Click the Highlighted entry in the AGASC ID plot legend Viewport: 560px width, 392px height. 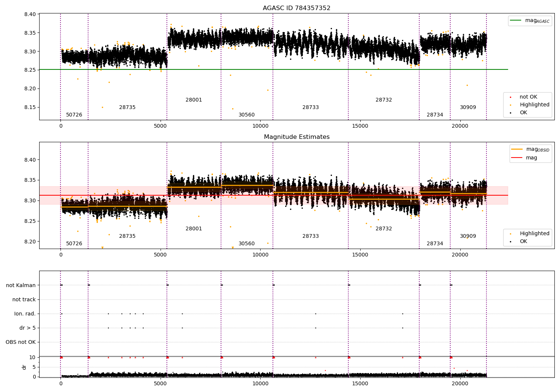point(530,105)
